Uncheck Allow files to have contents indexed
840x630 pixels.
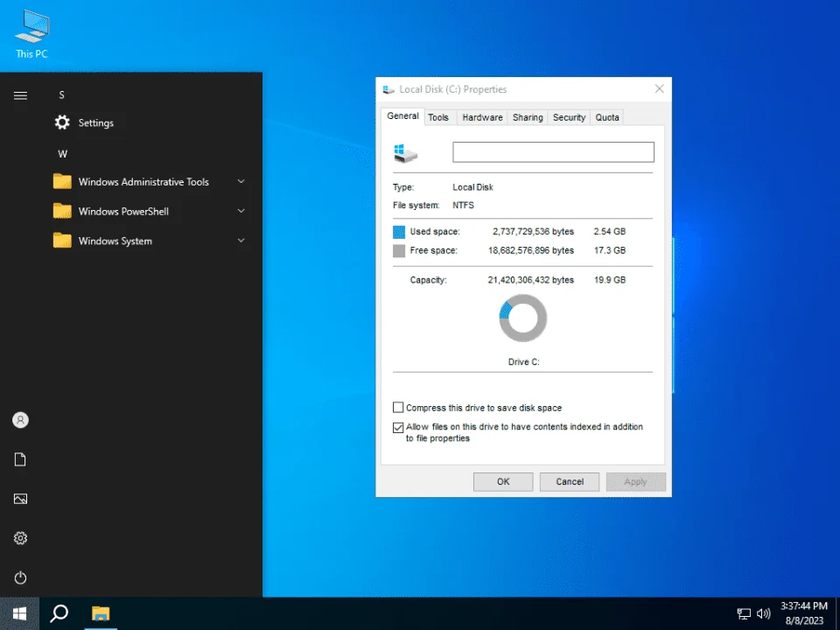tap(398, 428)
